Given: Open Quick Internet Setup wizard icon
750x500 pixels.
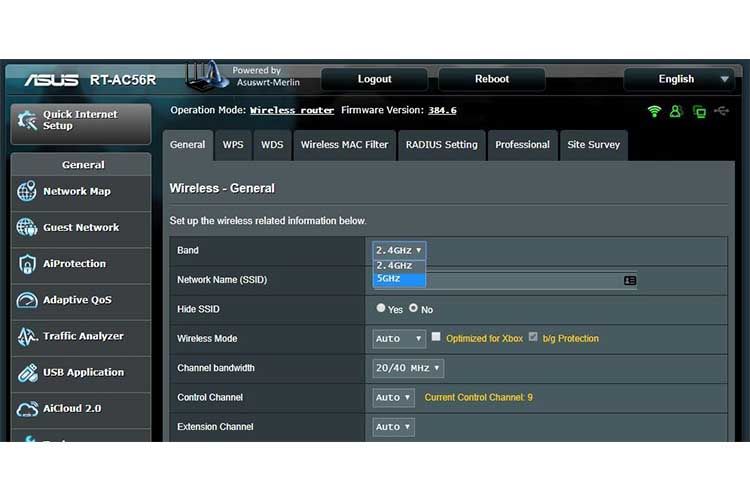Looking at the screenshot, I should [x=27, y=120].
